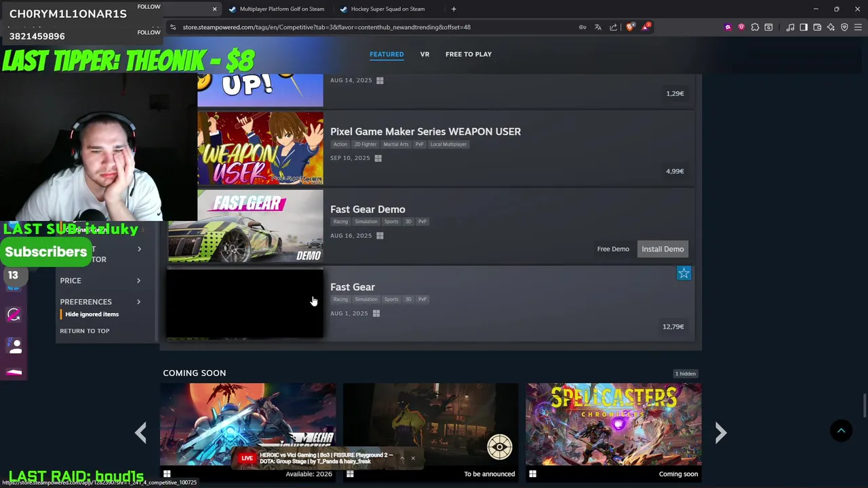
Task: Click Windows icon next to Aug 16, 2025
Action: 380,236
